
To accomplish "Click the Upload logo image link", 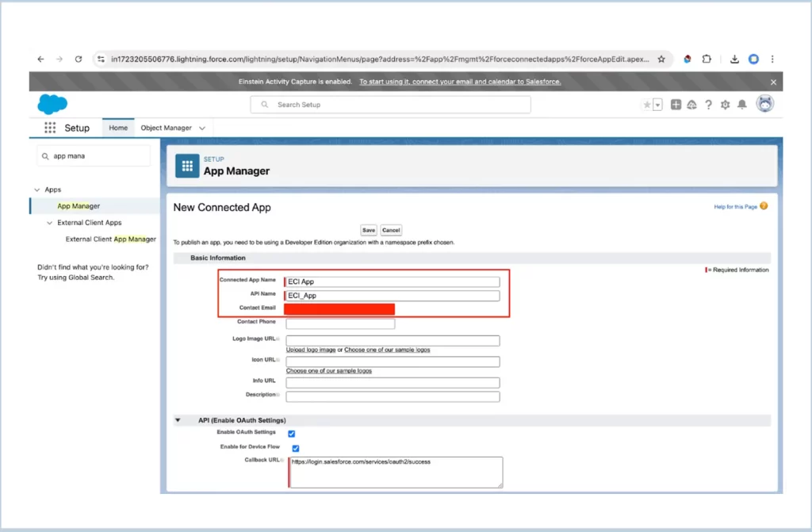I will [311, 350].
